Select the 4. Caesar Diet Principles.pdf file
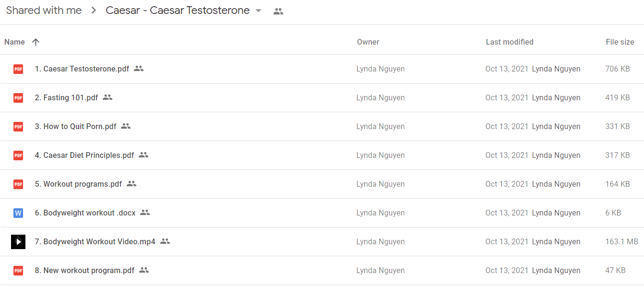The image size is (644, 287). click(322, 155)
